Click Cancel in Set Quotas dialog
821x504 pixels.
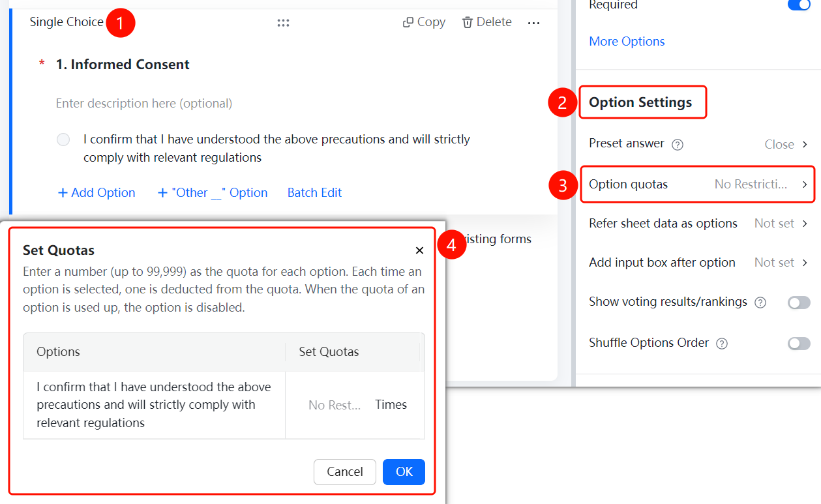[345, 472]
